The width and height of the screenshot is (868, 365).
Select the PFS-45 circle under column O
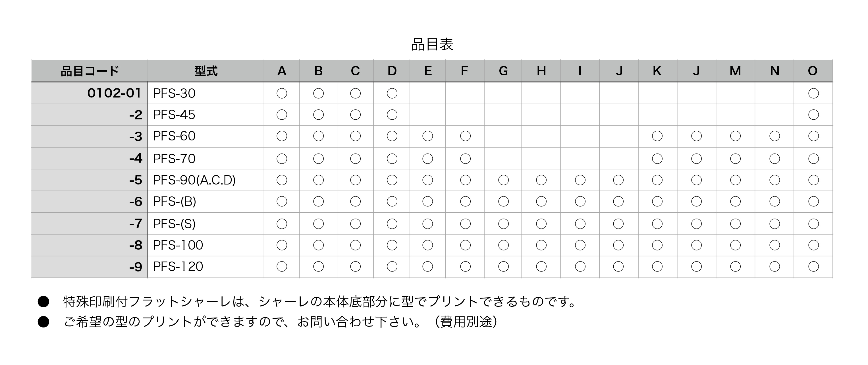pyautogui.click(x=813, y=115)
